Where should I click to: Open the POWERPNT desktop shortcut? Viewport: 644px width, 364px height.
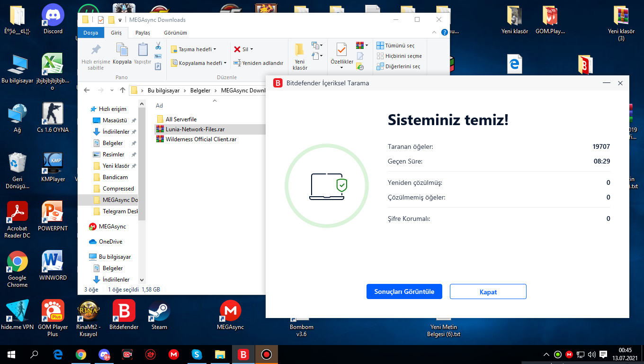(53, 217)
